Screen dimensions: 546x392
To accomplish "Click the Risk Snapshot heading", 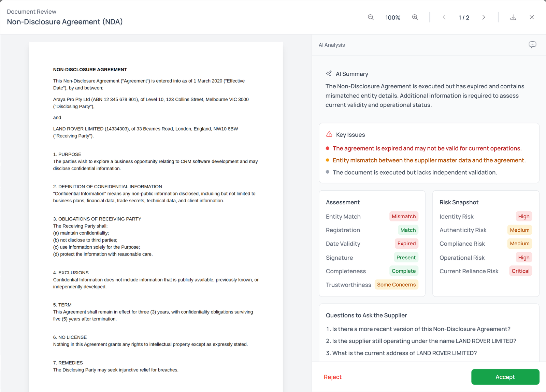I will (x=459, y=202).
